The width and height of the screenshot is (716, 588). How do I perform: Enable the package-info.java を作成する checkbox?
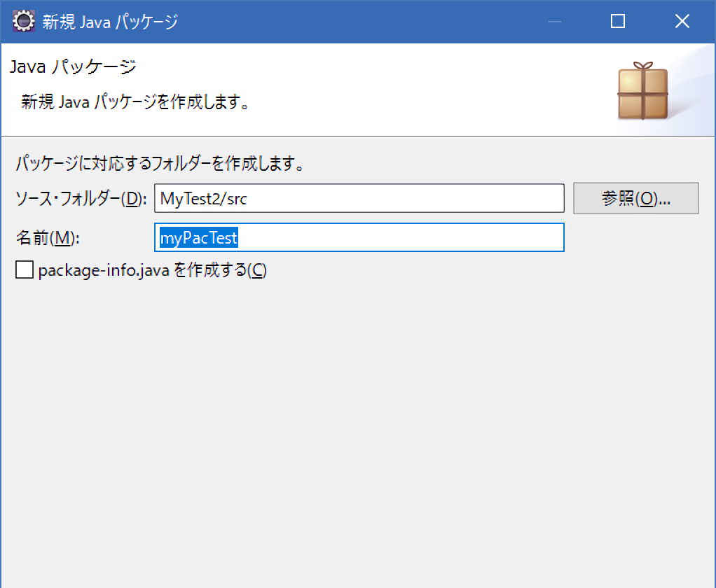(25, 270)
